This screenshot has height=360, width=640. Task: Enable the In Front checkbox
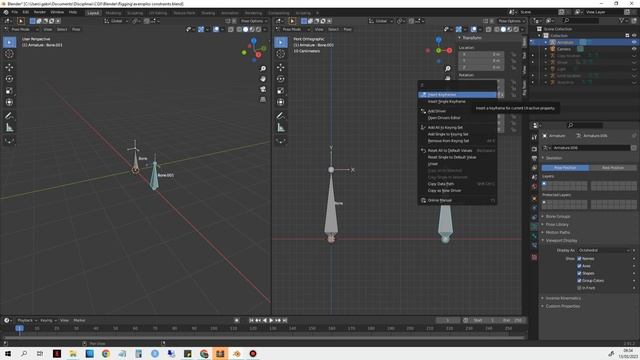[x=579, y=288]
